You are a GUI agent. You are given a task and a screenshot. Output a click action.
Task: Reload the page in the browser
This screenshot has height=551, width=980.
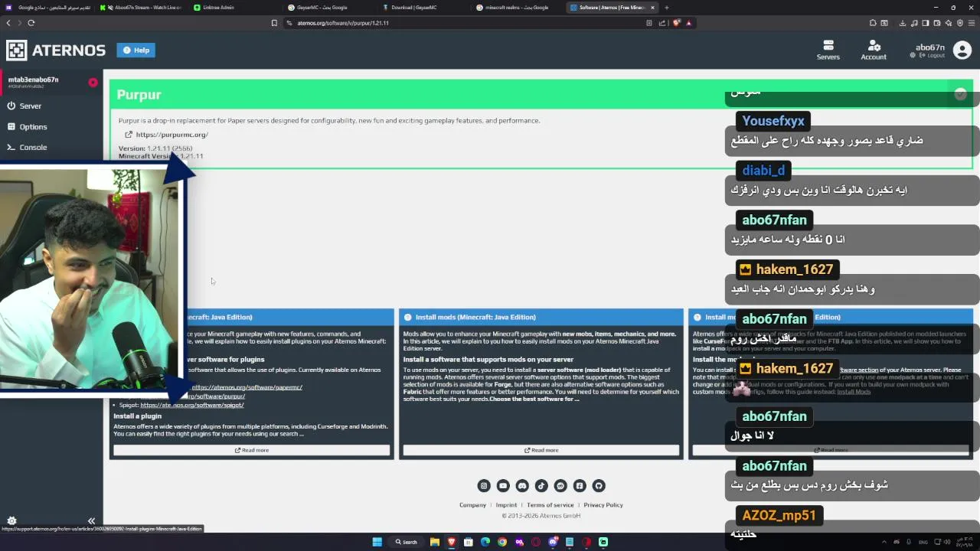pos(31,23)
